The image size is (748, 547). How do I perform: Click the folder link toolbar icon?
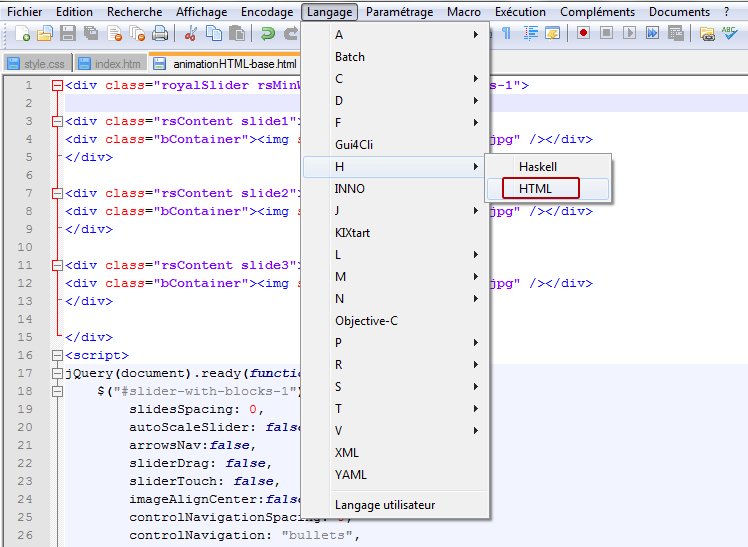707,33
